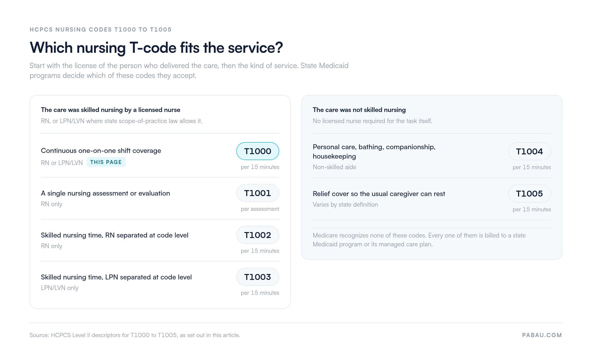
Task: Click the HCPCS NURSING CODES eyebrow label
Action: click(100, 30)
